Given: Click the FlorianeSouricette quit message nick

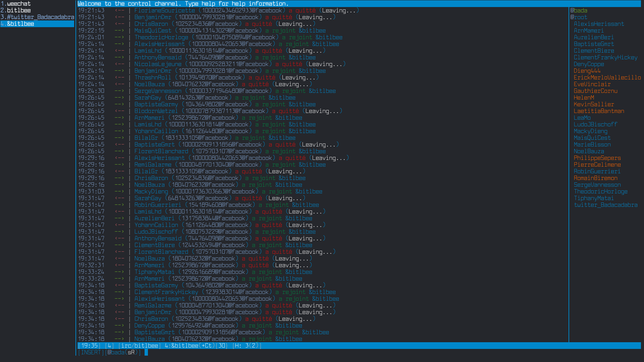Looking at the screenshot, I should 164,10.
